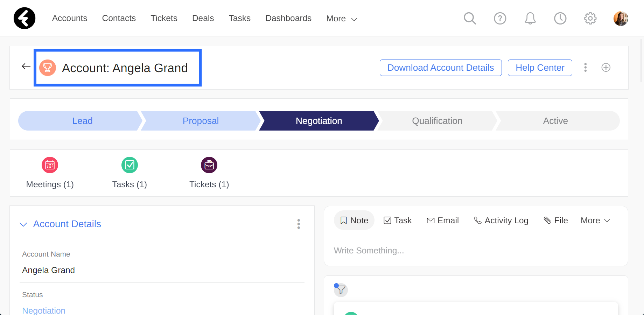
Task: Open the search magnifier icon
Action: pyautogui.click(x=470, y=18)
